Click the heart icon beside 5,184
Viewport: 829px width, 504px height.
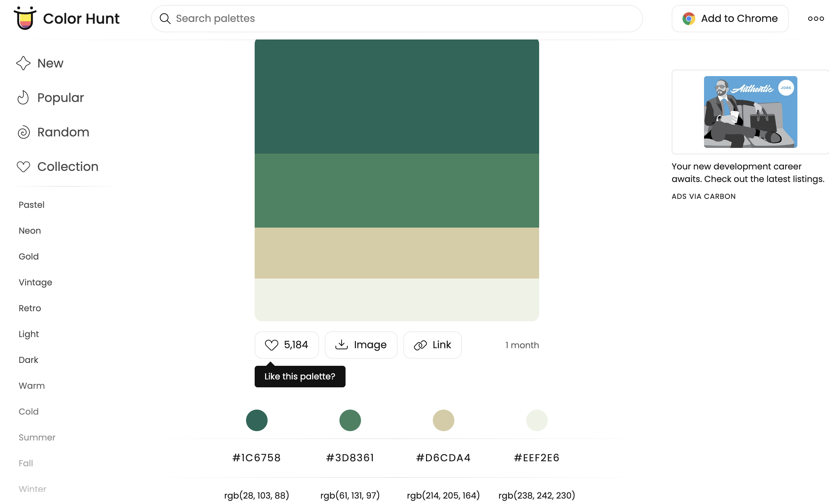[272, 345]
